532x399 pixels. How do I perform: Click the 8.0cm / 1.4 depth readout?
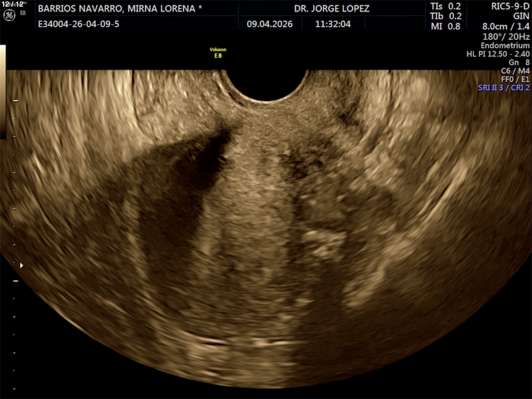pos(506,26)
